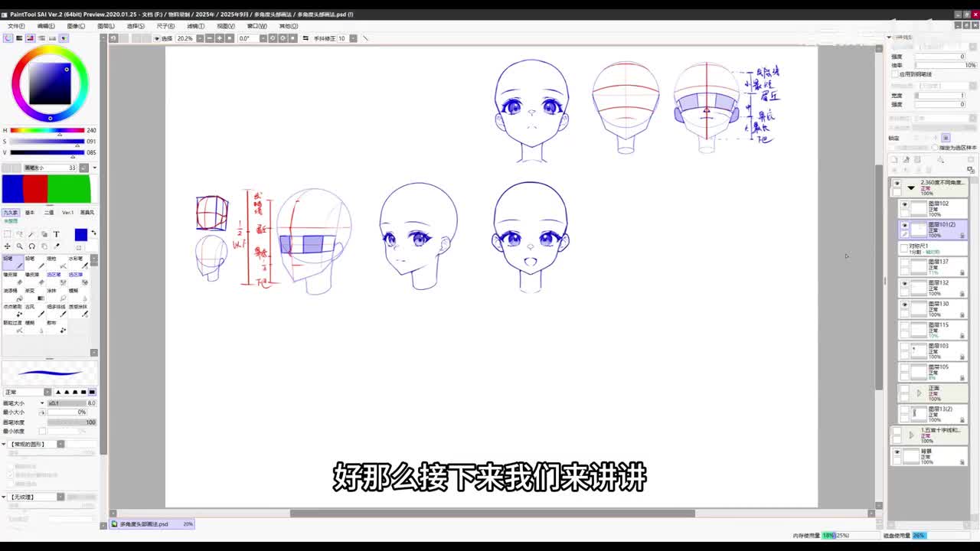Select the color wheel mode icon
This screenshot has width=980, height=551.
pyautogui.click(x=8, y=38)
